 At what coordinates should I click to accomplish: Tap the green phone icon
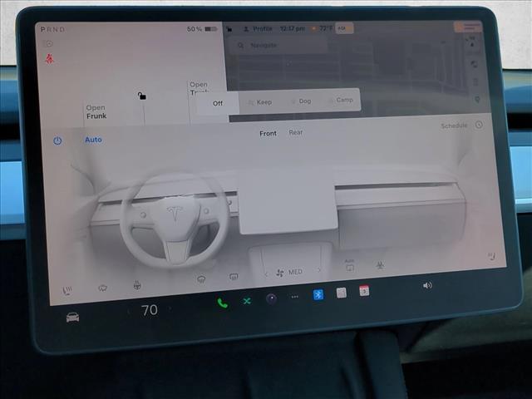point(222,302)
